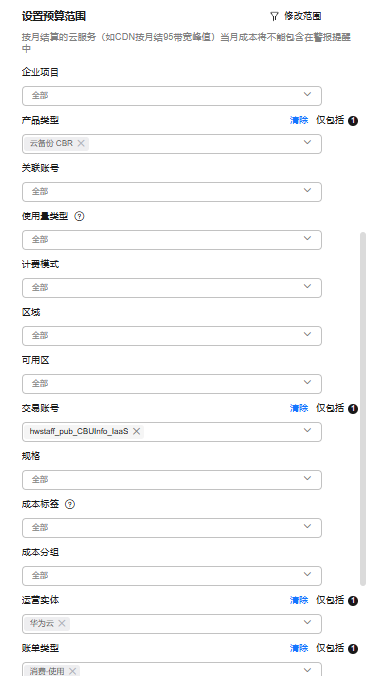This screenshot has width=376, height=690.
Task: Click the 修改范围 button
Action: click(295, 16)
